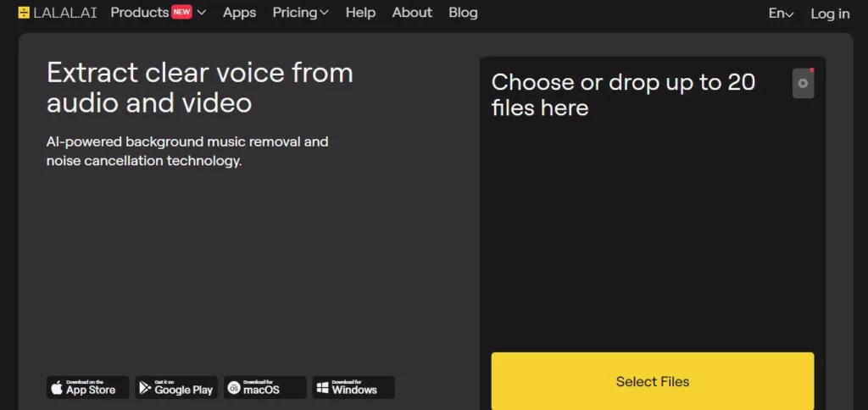Visit the About page
The width and height of the screenshot is (868, 410).
412,12
